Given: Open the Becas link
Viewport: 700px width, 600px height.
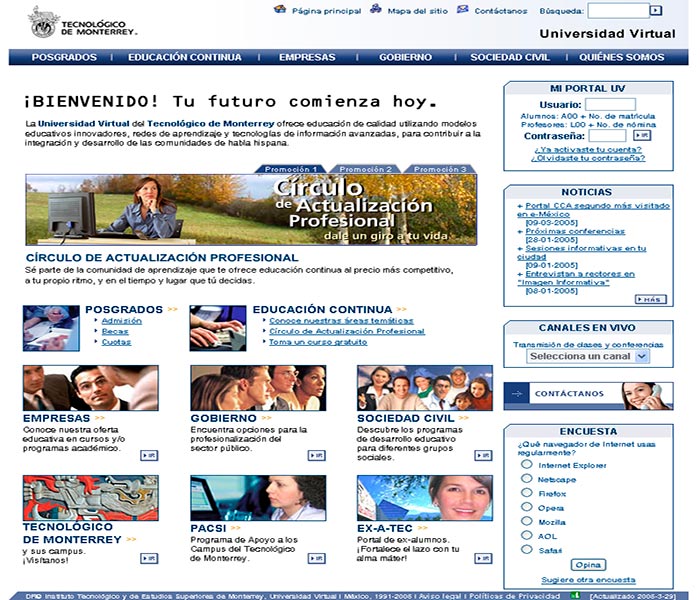Looking at the screenshot, I should click(x=115, y=331).
